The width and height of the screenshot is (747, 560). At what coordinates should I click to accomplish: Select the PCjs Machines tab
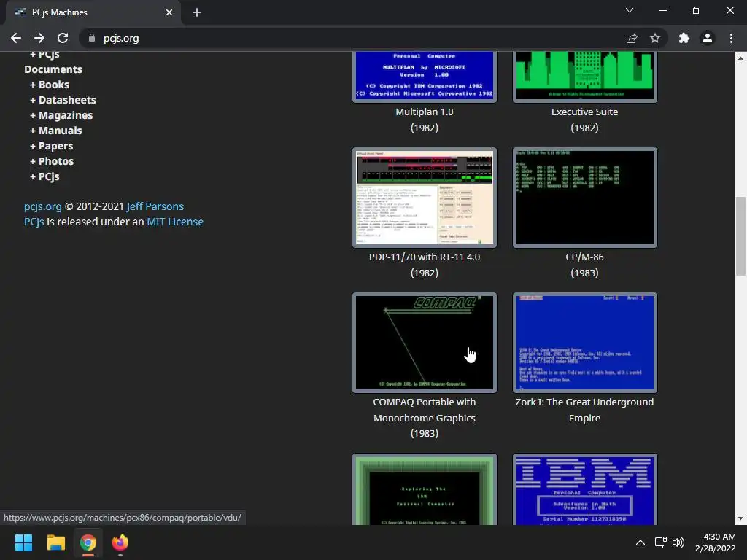pyautogui.click(x=93, y=12)
